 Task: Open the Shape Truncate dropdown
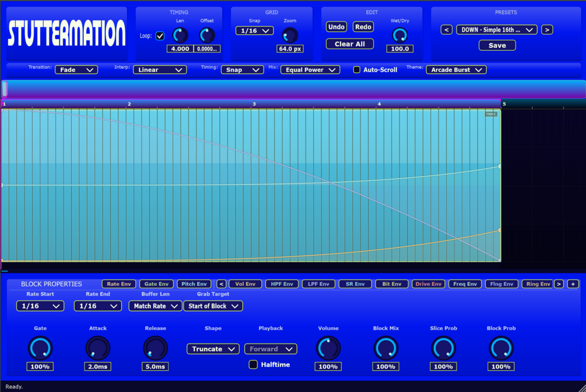(213, 349)
